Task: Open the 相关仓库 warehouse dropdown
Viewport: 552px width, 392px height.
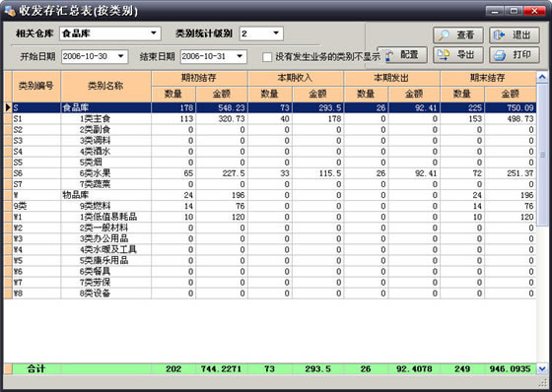Action: point(154,33)
